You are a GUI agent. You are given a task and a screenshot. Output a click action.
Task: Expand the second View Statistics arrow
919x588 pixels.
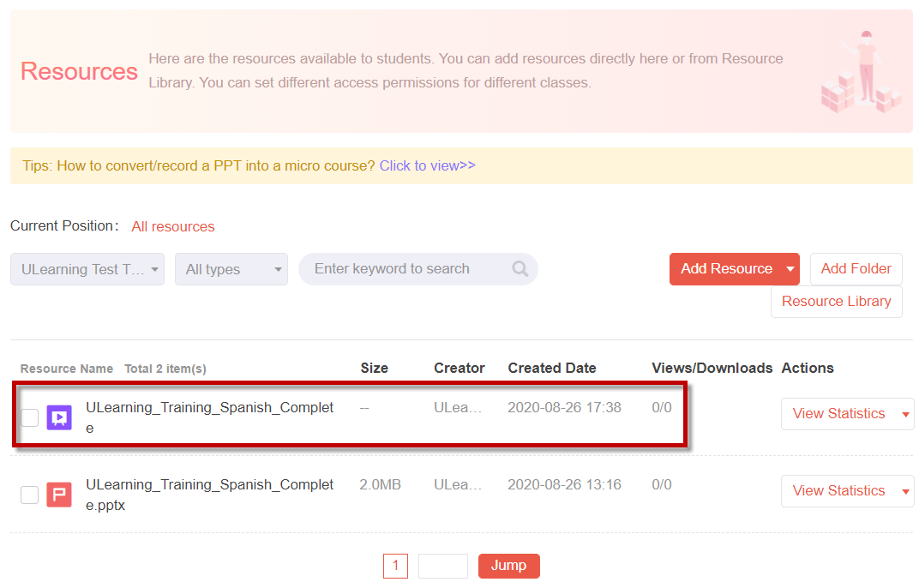click(x=905, y=491)
